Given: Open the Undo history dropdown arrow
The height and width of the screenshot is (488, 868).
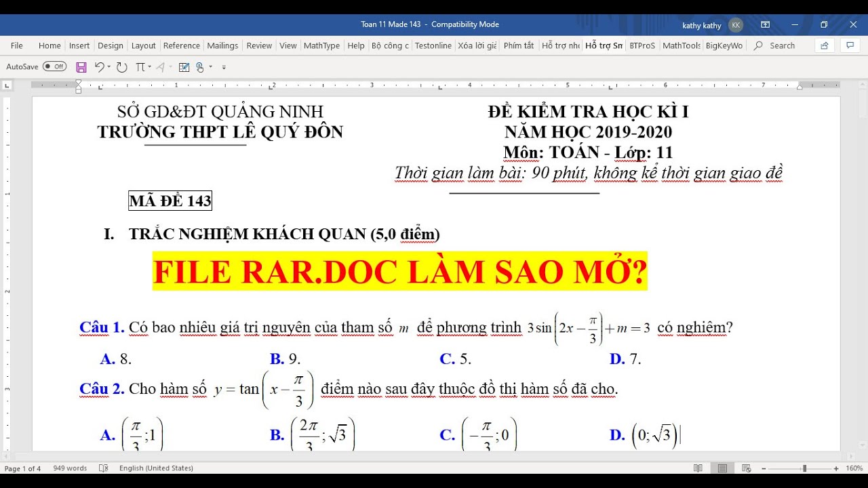Looking at the screenshot, I should pos(109,67).
